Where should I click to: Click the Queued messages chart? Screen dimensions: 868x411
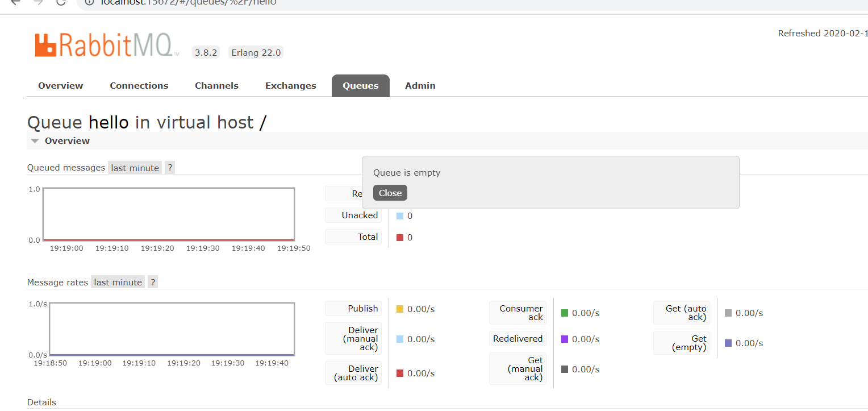[169, 214]
